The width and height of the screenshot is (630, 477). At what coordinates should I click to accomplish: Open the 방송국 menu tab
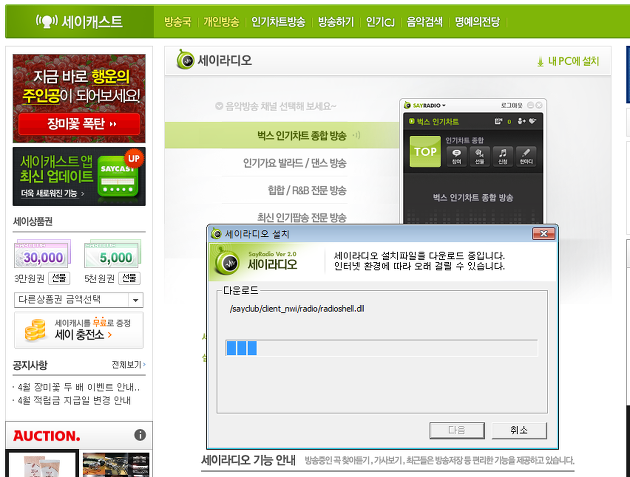pyautogui.click(x=178, y=22)
